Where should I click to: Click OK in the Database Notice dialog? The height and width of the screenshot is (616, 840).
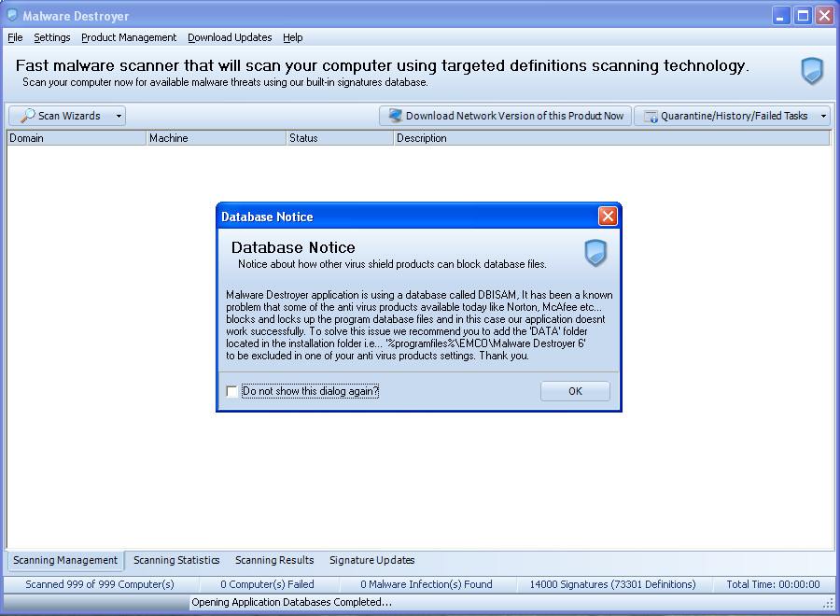[575, 391]
